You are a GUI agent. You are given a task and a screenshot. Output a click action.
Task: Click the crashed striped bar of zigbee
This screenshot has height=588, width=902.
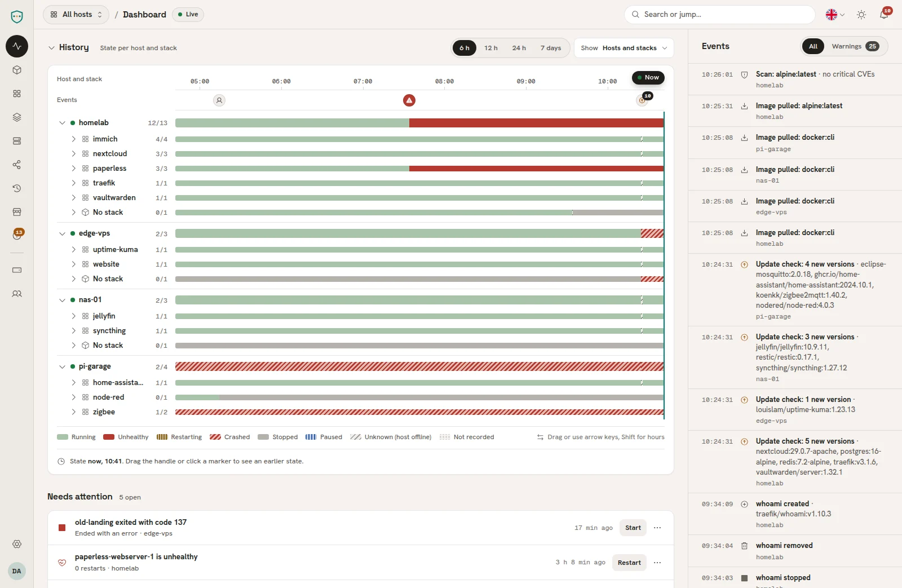(419, 412)
